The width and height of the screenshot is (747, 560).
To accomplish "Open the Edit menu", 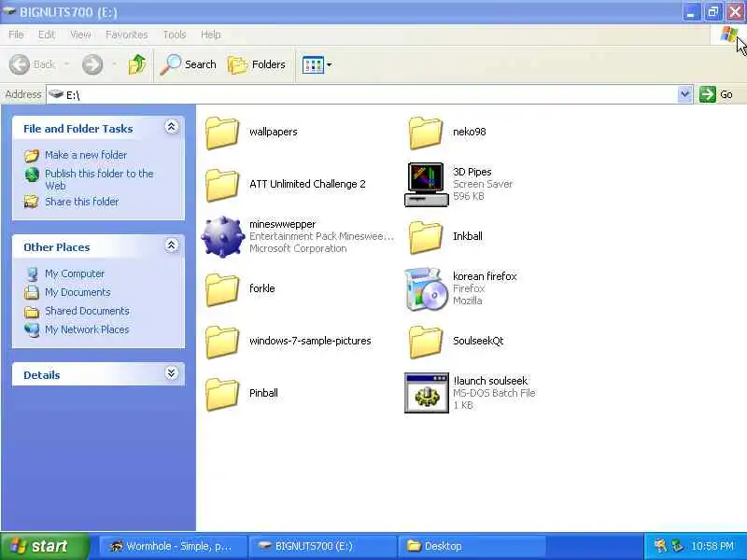I will (46, 35).
